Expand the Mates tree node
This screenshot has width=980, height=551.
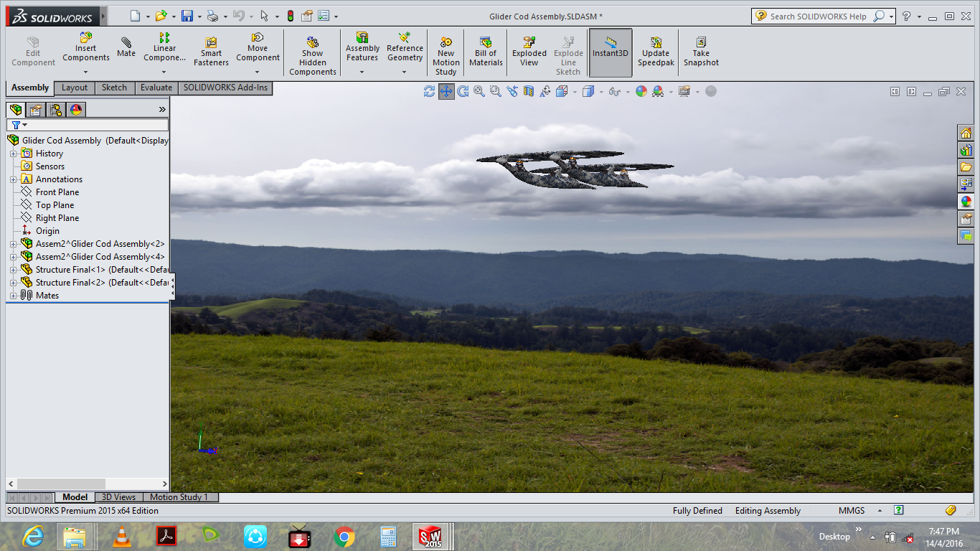(13, 296)
